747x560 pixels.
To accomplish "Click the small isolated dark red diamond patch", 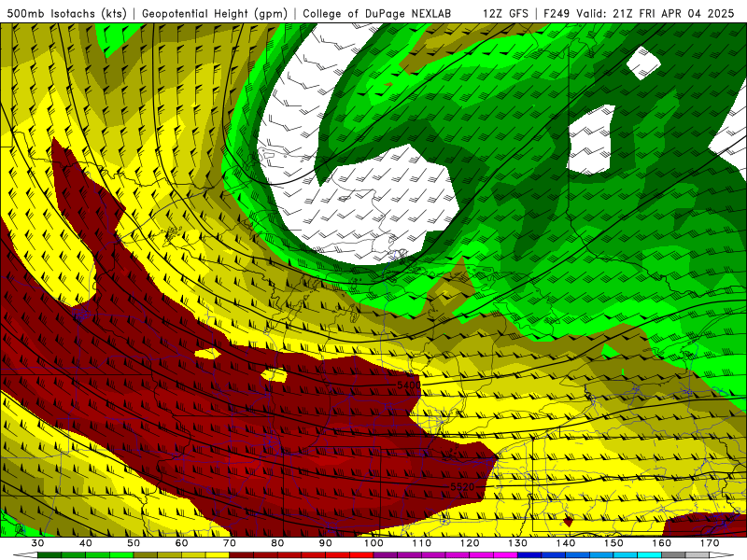I will pyautogui.click(x=567, y=522).
